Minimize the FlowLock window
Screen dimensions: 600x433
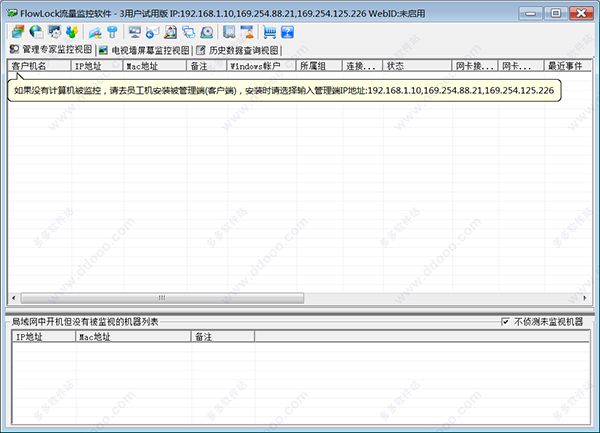[x=531, y=13]
